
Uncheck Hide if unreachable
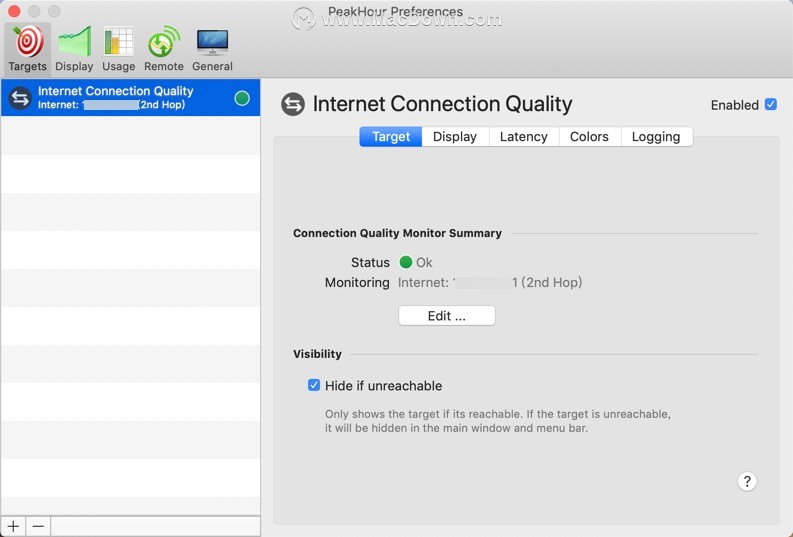point(314,385)
